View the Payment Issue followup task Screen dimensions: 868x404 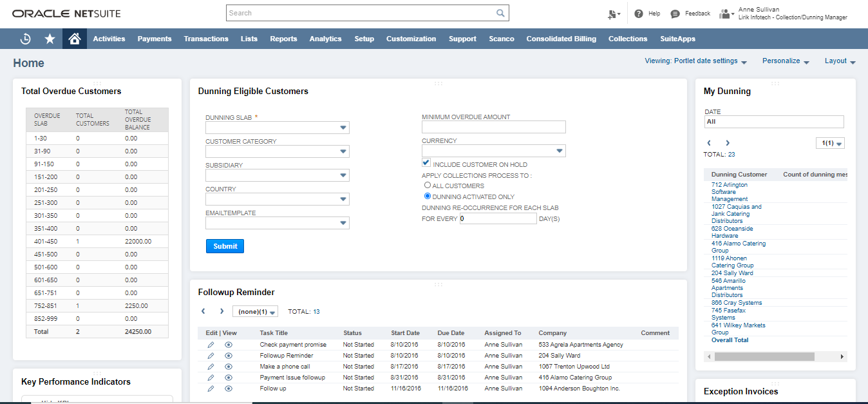point(229,378)
